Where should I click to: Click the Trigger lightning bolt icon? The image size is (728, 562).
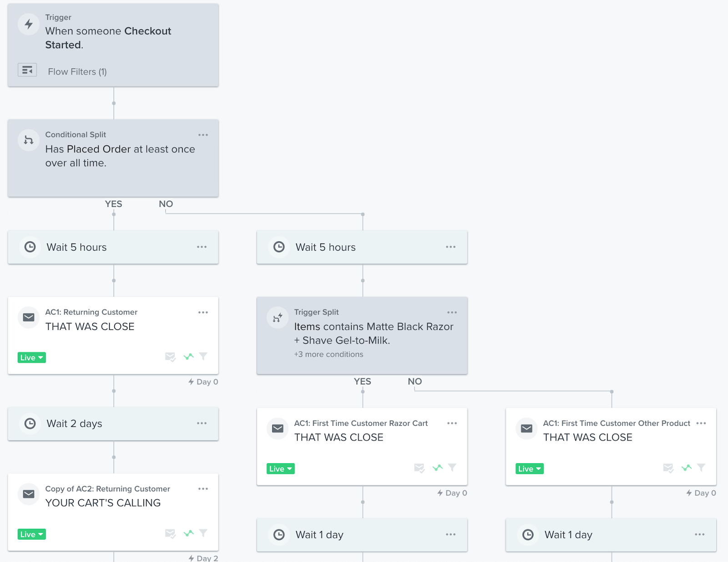pos(29,24)
